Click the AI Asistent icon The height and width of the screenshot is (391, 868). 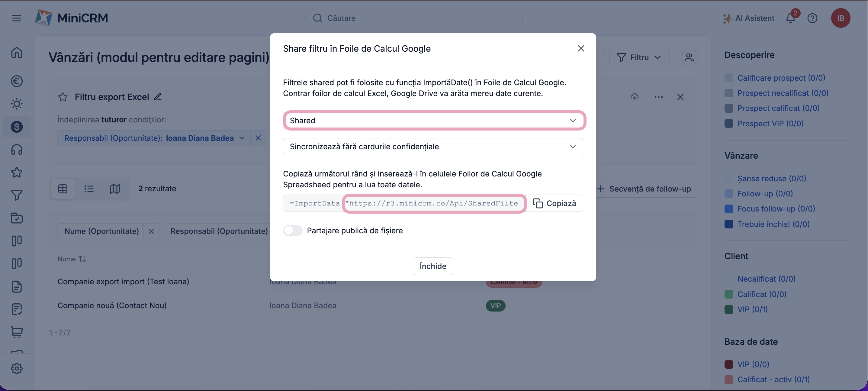pyautogui.click(x=727, y=18)
